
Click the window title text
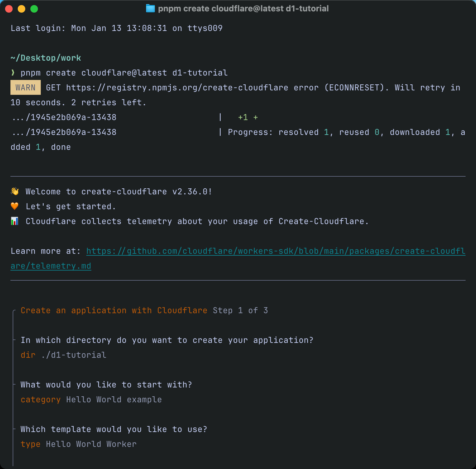(x=243, y=9)
